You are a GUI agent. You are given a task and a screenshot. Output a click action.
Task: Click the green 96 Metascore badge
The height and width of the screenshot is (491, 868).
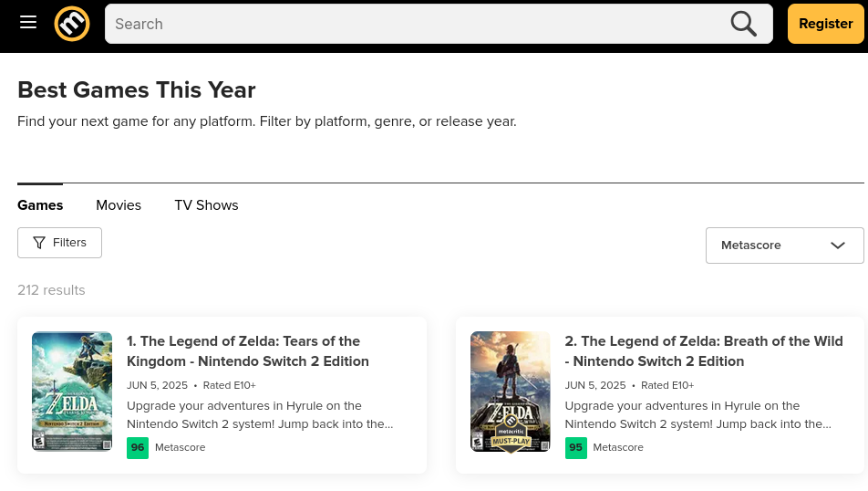(138, 448)
